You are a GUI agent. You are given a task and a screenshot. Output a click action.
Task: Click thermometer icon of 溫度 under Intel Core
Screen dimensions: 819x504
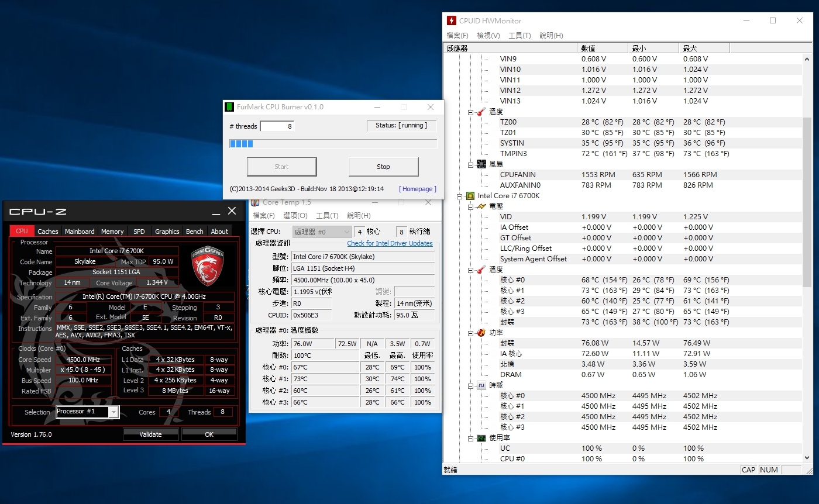point(481,270)
